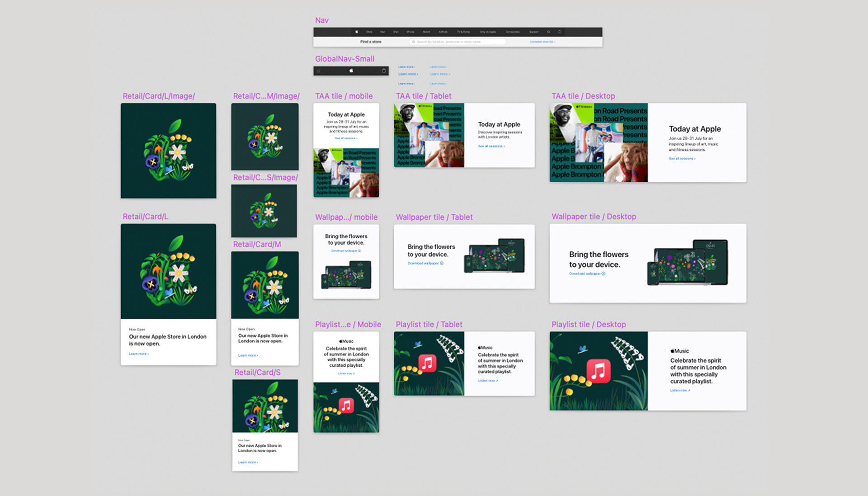
Task: Click the search icon in the Nav bar
Action: (x=548, y=32)
